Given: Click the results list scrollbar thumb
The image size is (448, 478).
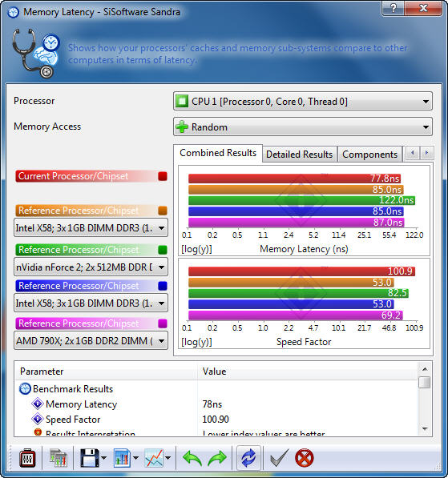Looking at the screenshot, I should pos(425,382).
